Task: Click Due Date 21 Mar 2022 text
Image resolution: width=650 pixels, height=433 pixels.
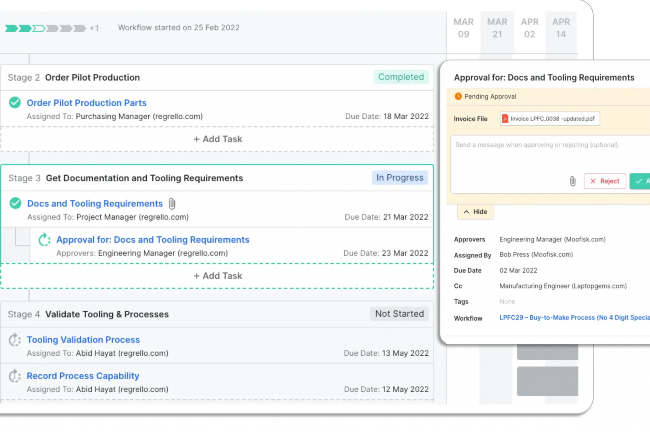Action: (386, 217)
